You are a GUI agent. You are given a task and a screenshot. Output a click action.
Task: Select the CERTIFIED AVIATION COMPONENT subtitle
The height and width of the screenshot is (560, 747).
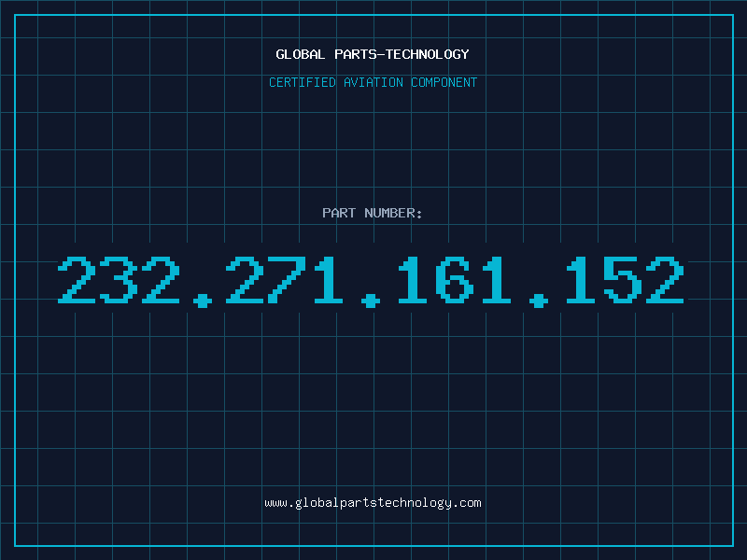pyautogui.click(x=373, y=82)
